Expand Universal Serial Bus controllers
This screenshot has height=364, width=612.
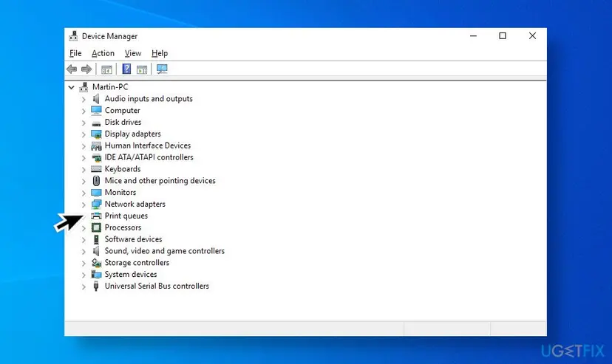tap(84, 286)
